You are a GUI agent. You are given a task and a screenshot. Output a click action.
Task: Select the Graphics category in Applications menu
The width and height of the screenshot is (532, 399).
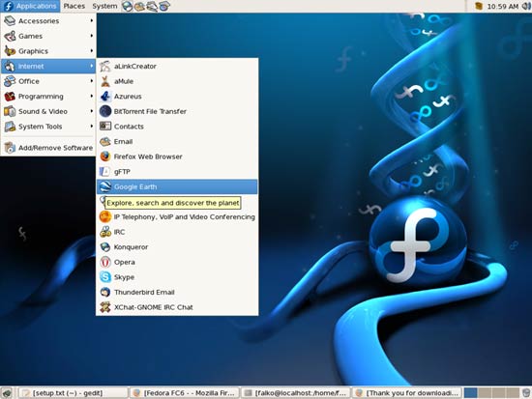[x=48, y=51]
